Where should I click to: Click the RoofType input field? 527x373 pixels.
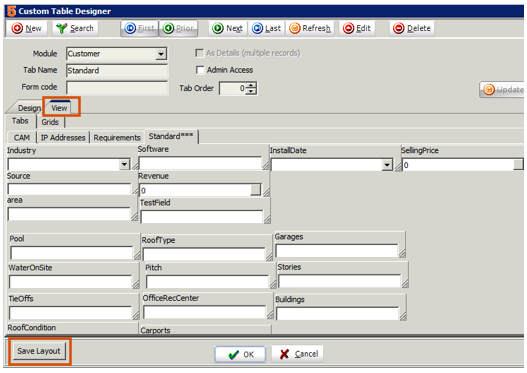point(204,254)
